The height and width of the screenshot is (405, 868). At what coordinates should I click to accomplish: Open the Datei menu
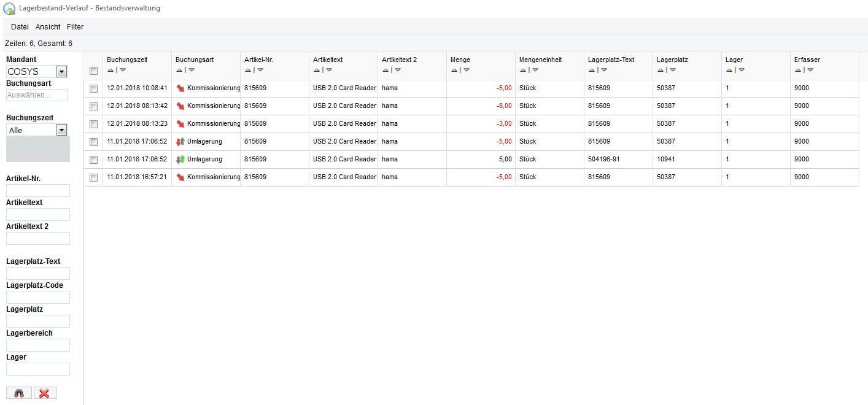click(20, 27)
